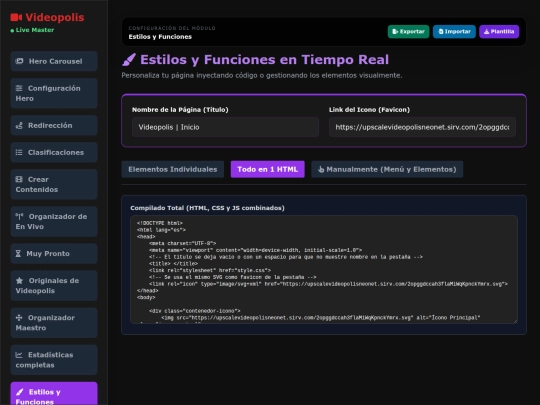The width and height of the screenshot is (540, 405).
Task: Switch to Manualmente (Menú y Elementos) tab
Action: [x=387, y=169]
